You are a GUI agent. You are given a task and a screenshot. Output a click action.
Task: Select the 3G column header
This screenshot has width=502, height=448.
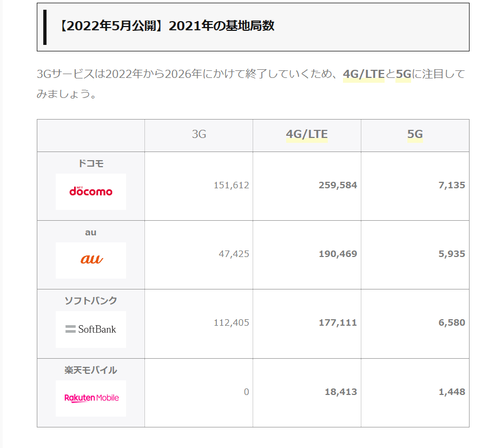point(199,134)
